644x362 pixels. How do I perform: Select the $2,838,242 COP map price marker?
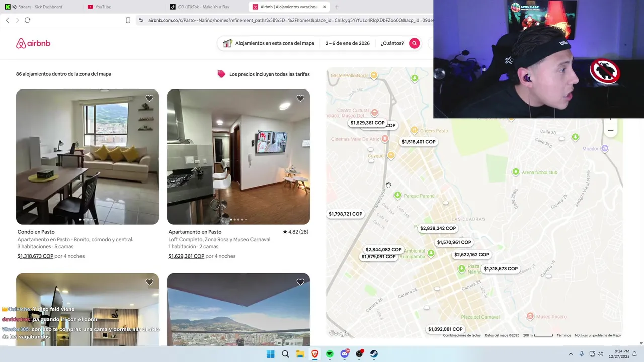pyautogui.click(x=438, y=228)
